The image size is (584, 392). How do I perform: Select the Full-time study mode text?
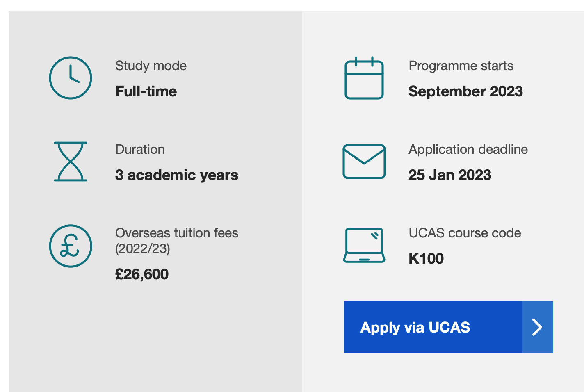(x=146, y=91)
